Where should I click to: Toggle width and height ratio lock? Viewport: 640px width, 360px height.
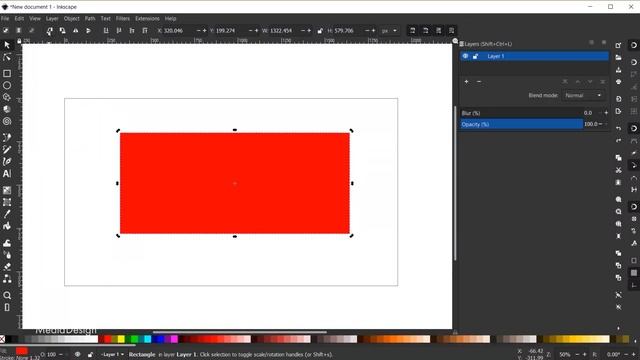320,31
